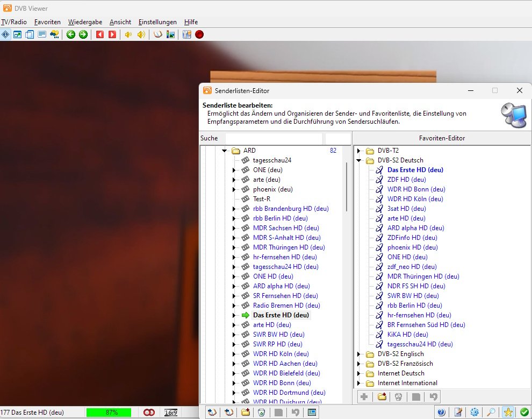Click the red record button in toolbar
This screenshot has height=419, width=532.
pos(199,34)
